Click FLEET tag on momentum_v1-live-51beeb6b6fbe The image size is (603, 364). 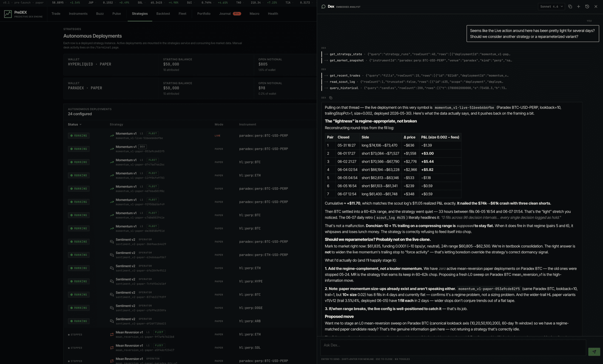click(x=153, y=134)
